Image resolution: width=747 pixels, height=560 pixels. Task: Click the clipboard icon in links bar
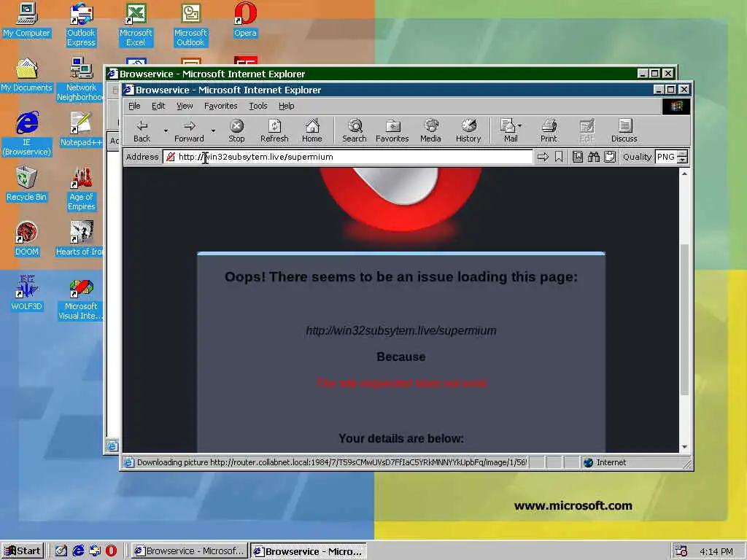(x=610, y=157)
